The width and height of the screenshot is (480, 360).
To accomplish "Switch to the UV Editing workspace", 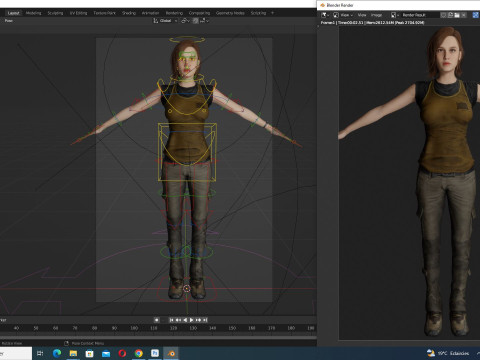I will pos(78,13).
